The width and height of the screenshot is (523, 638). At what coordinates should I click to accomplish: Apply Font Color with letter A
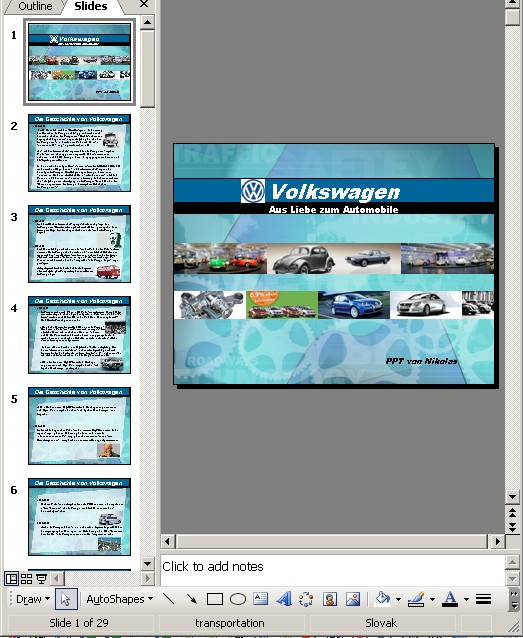(450, 599)
